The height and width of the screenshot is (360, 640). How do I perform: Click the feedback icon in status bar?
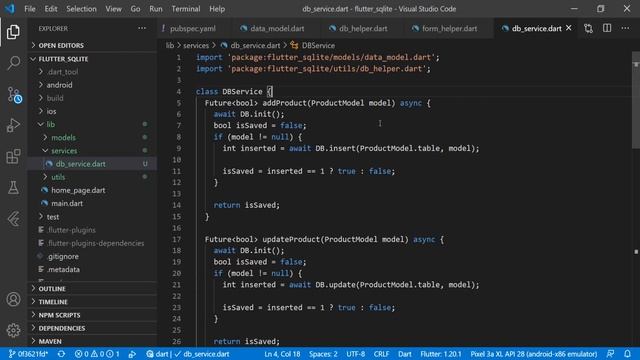pos(610,354)
